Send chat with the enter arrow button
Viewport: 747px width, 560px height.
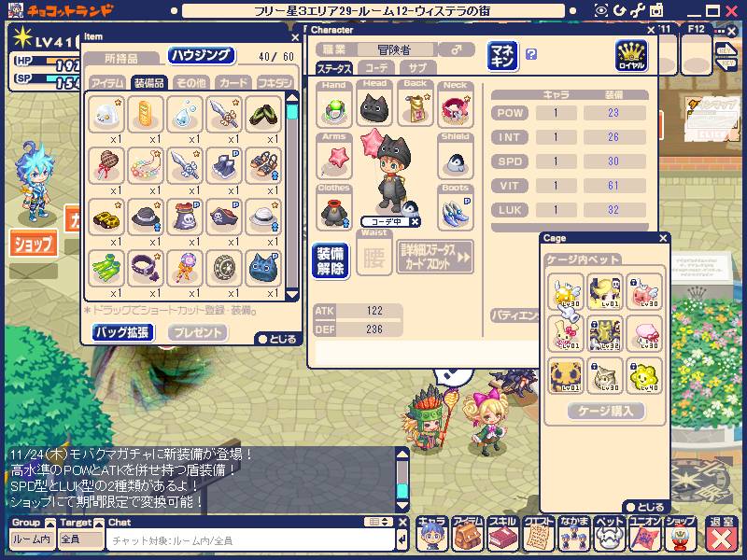(402, 540)
